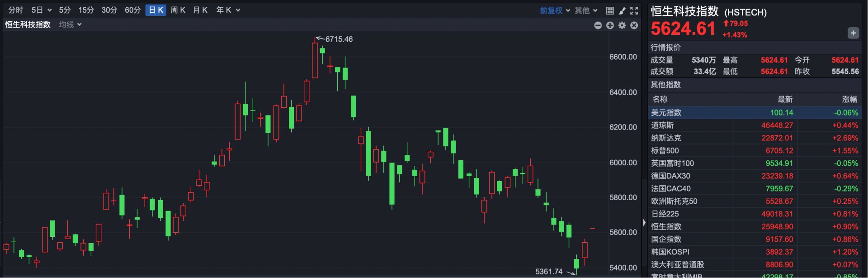868x278 pixels.
Task: Expand chart to fullscreen
Action: click(x=634, y=10)
